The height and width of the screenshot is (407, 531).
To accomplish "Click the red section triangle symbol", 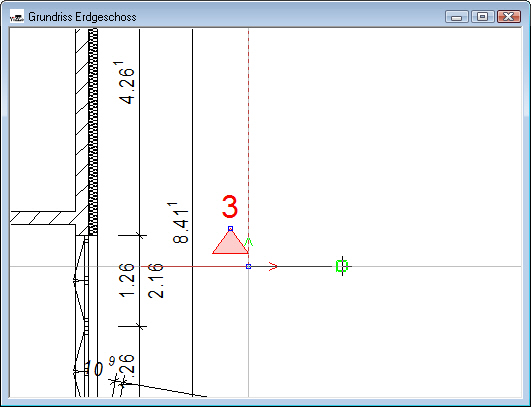I will tap(230, 242).
